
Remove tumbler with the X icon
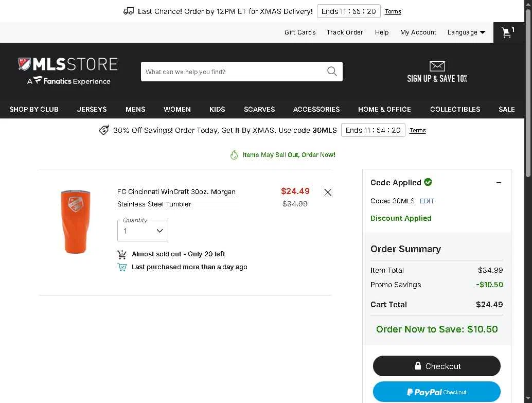(327, 192)
